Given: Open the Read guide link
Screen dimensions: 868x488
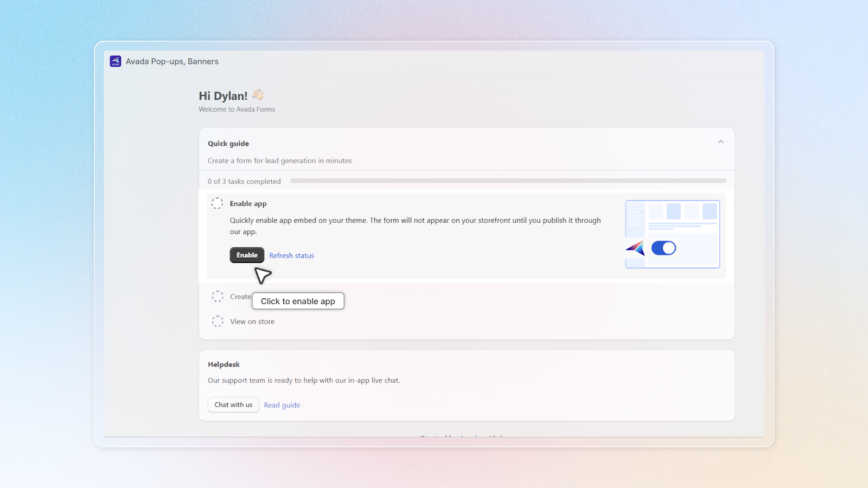Looking at the screenshot, I should coord(282,405).
